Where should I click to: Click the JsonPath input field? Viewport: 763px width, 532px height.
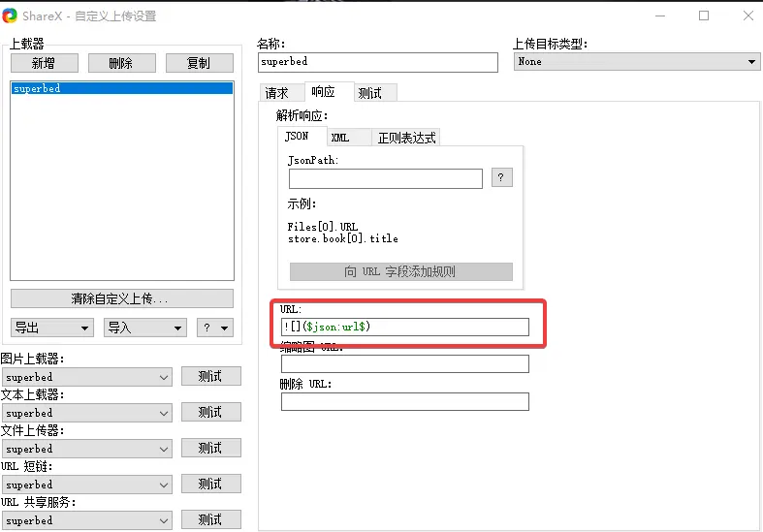point(386,179)
